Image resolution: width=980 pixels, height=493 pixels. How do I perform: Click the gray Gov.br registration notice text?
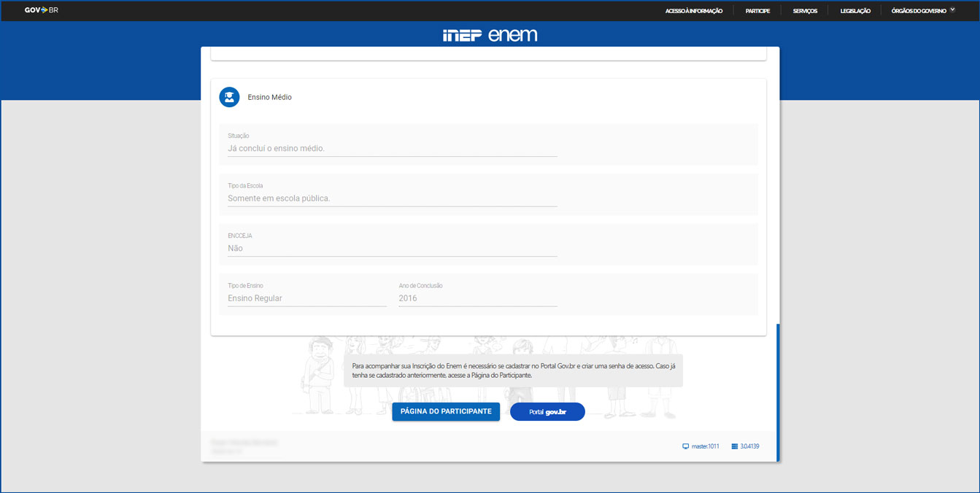pos(513,370)
